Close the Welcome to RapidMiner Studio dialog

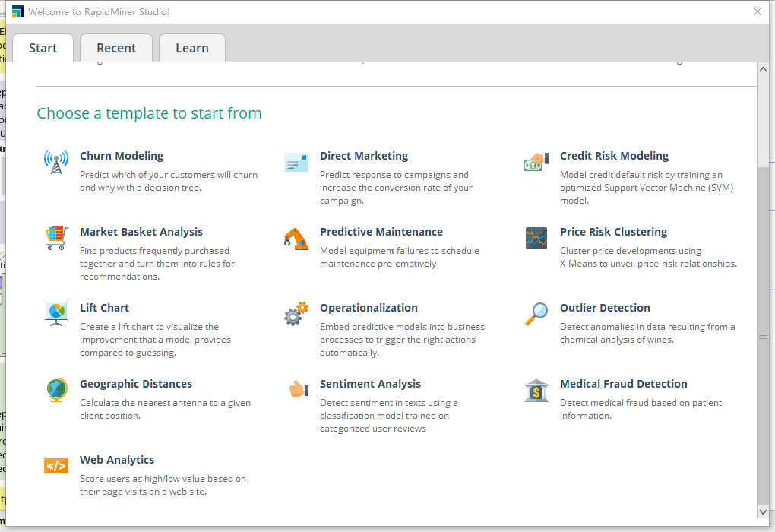(x=758, y=11)
